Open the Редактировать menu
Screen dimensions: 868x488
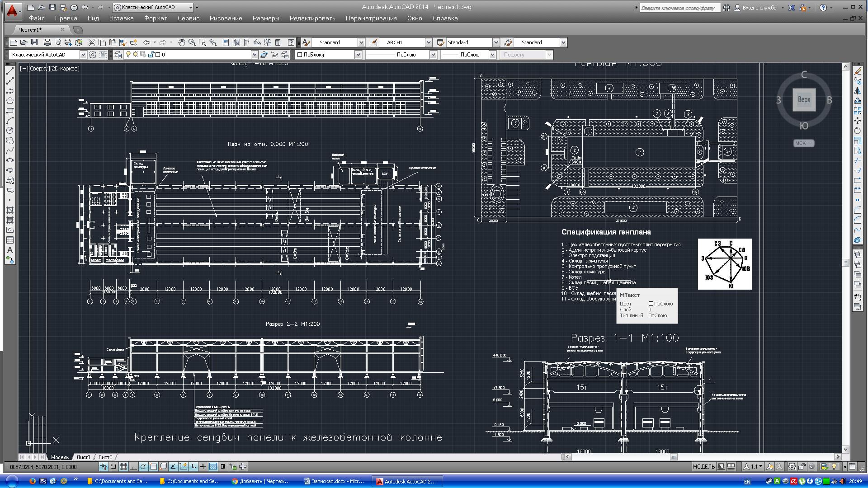tap(312, 19)
